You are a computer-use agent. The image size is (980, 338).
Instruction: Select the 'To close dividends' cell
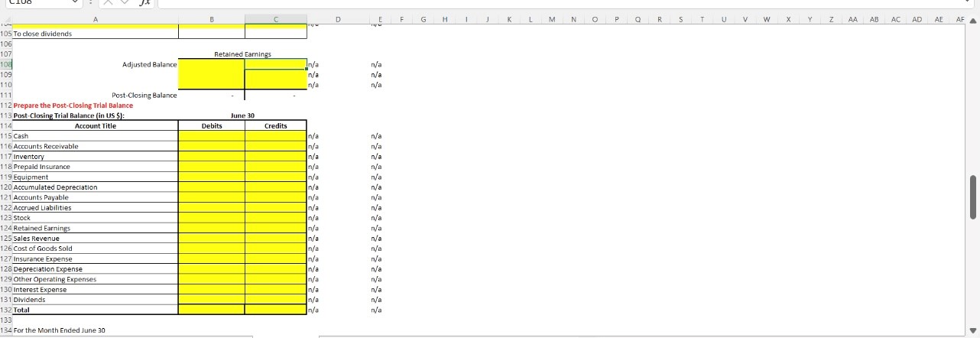[x=96, y=34]
